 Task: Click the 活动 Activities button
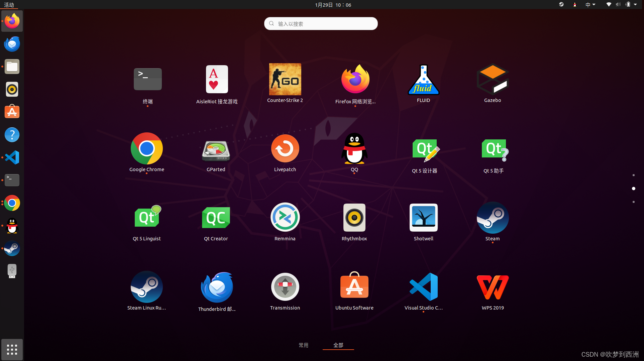click(x=9, y=5)
